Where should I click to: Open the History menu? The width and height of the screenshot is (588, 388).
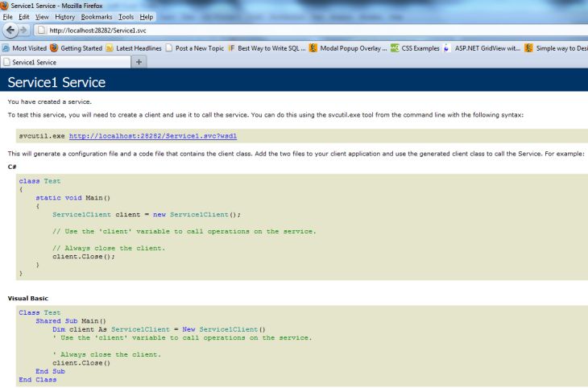pyautogui.click(x=65, y=17)
